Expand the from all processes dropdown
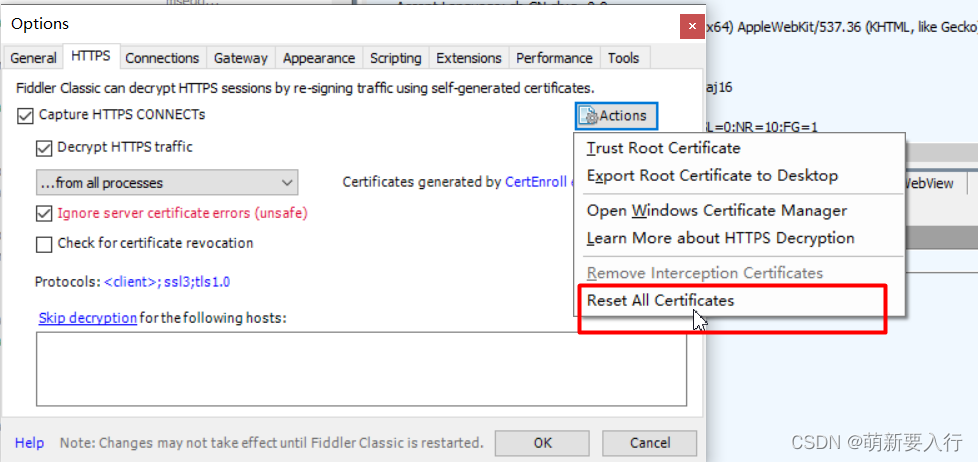 pyautogui.click(x=166, y=183)
